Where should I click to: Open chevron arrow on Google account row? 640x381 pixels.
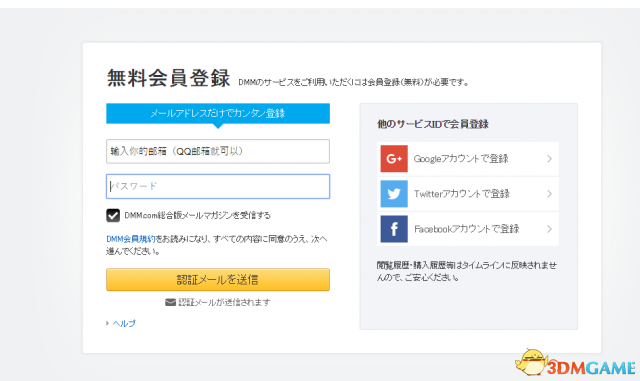tap(549, 158)
